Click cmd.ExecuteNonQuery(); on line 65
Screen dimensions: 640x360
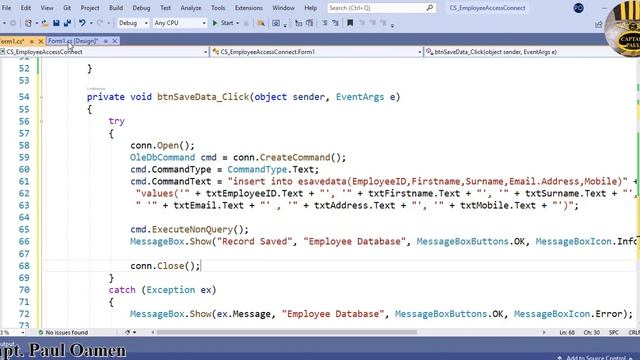[x=189, y=229]
